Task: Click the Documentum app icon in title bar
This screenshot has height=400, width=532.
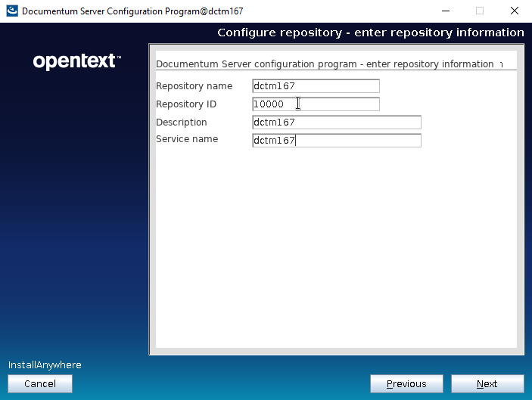Action: pyautogui.click(x=11, y=11)
